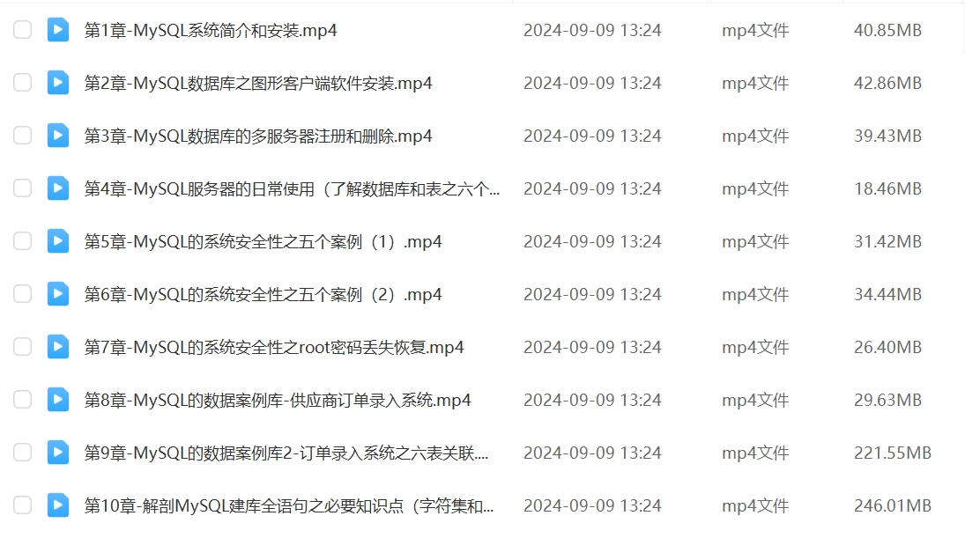Click the video icon beside 第4章 file
965x560 pixels.
(x=58, y=188)
